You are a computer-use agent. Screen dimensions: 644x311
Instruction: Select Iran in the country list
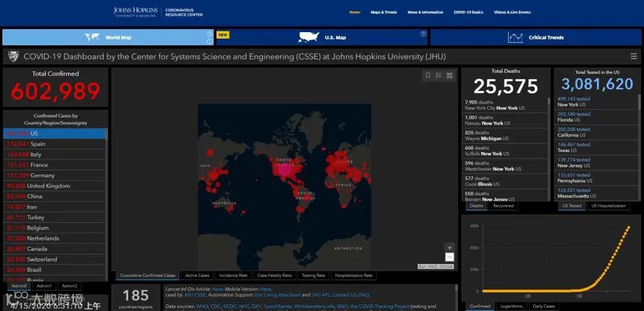[55, 207]
